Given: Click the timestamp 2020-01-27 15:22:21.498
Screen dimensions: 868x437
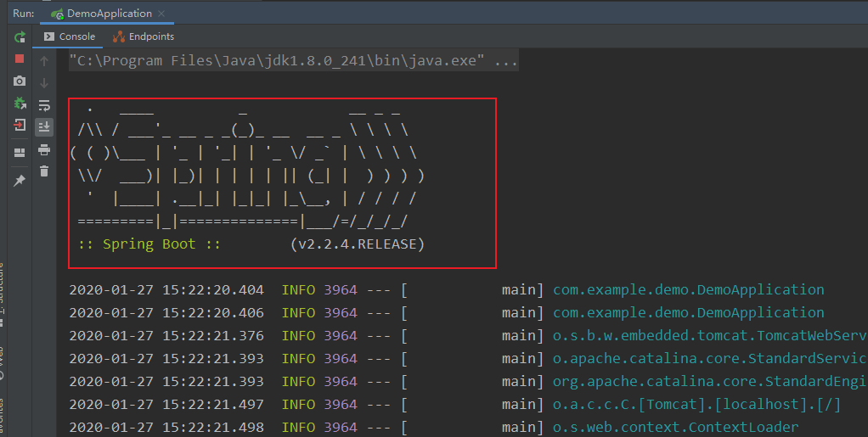Looking at the screenshot, I should click(166, 427).
